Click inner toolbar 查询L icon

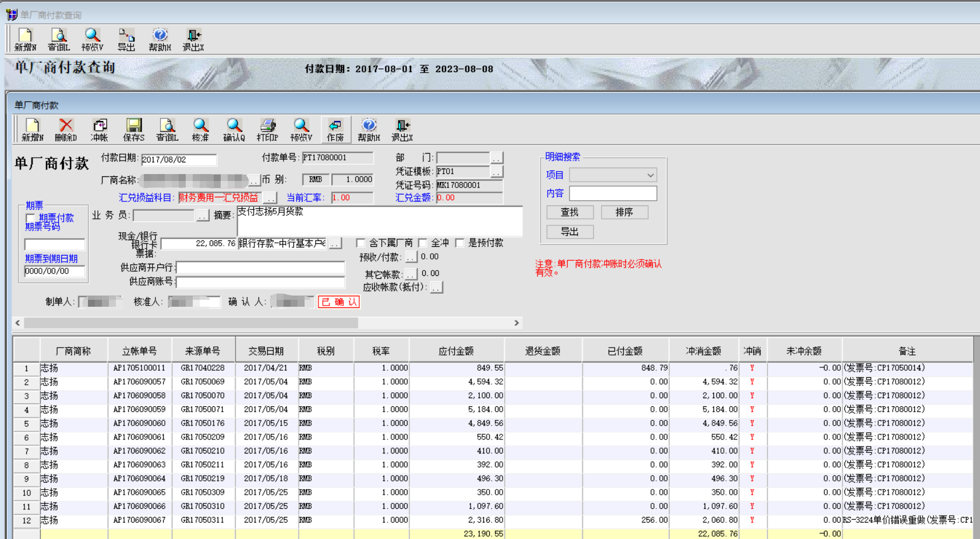click(x=167, y=130)
